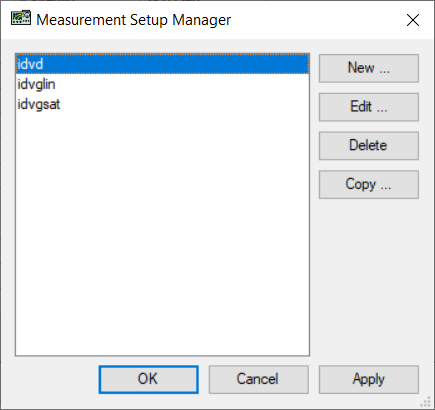This screenshot has width=435, height=410.
Task: Click the Measurement Setup Manager title bar icon
Action: click(x=21, y=18)
